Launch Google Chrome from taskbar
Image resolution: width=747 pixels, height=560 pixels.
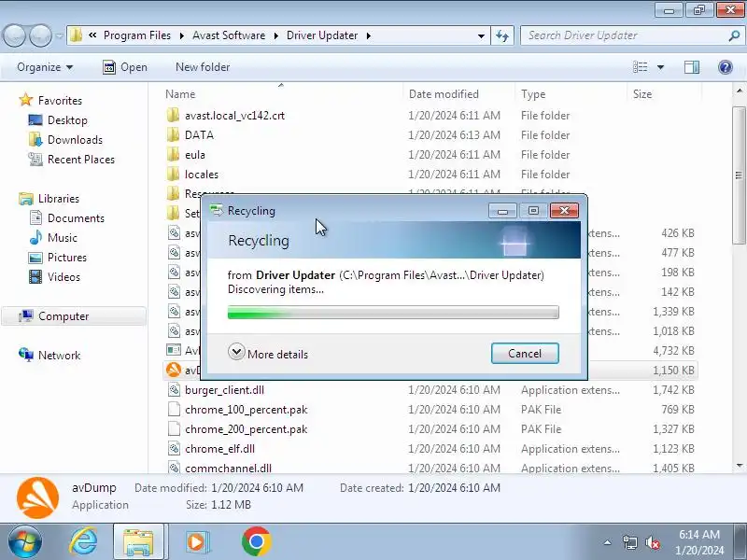(x=256, y=541)
